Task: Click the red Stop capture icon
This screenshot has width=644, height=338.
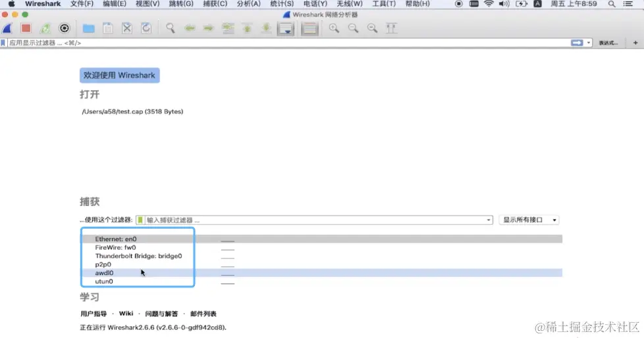Action: [x=26, y=28]
